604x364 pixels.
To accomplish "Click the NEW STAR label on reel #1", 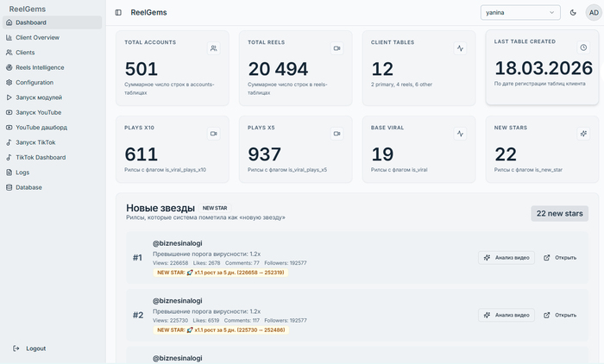I will coord(221,273).
